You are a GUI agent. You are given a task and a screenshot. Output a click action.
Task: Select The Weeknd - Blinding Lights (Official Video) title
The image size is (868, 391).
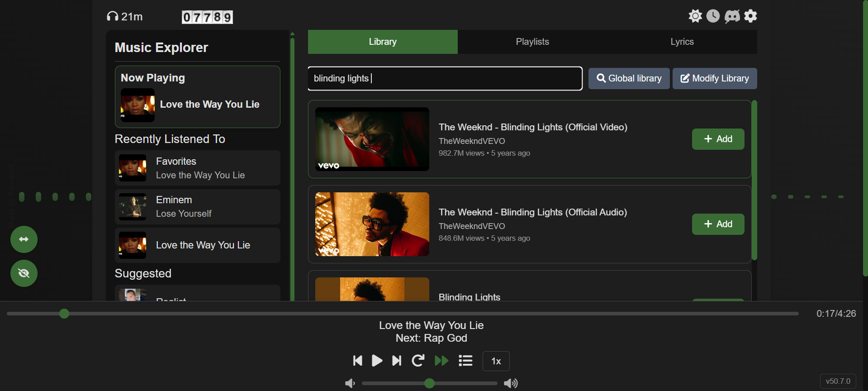click(x=533, y=127)
